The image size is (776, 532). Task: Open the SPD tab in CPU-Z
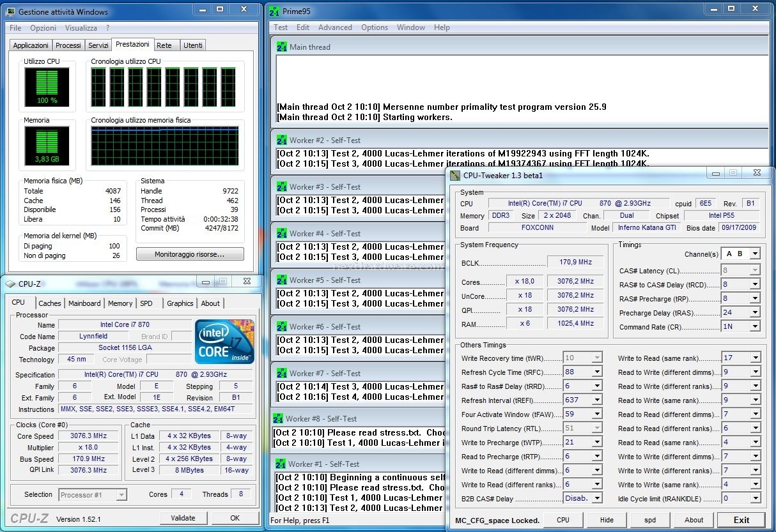(146, 303)
